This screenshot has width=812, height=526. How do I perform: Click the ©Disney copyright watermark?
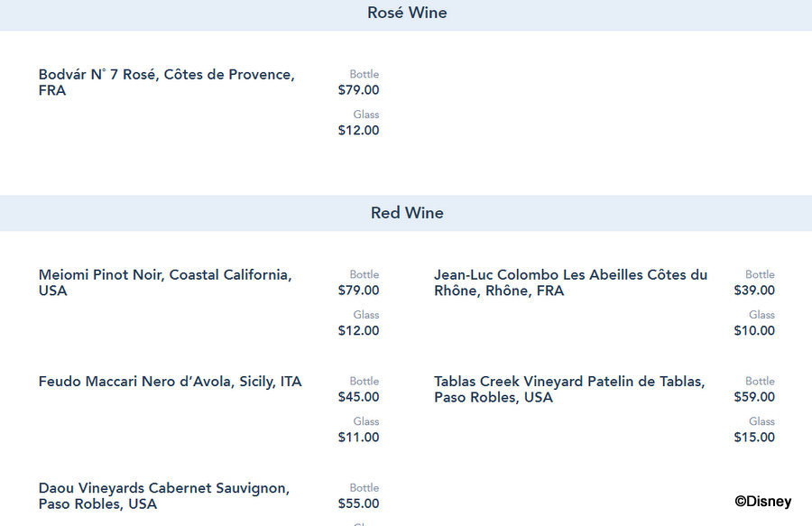coord(762,501)
